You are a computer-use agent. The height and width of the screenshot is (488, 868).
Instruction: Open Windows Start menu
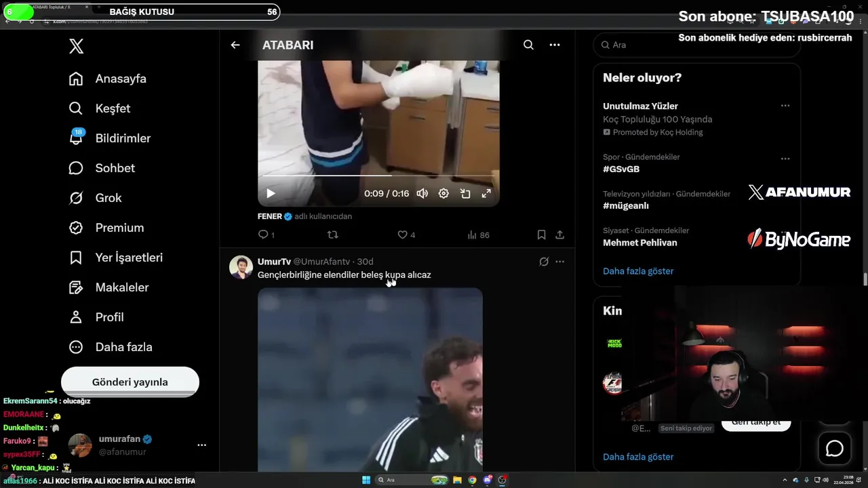coord(366,480)
